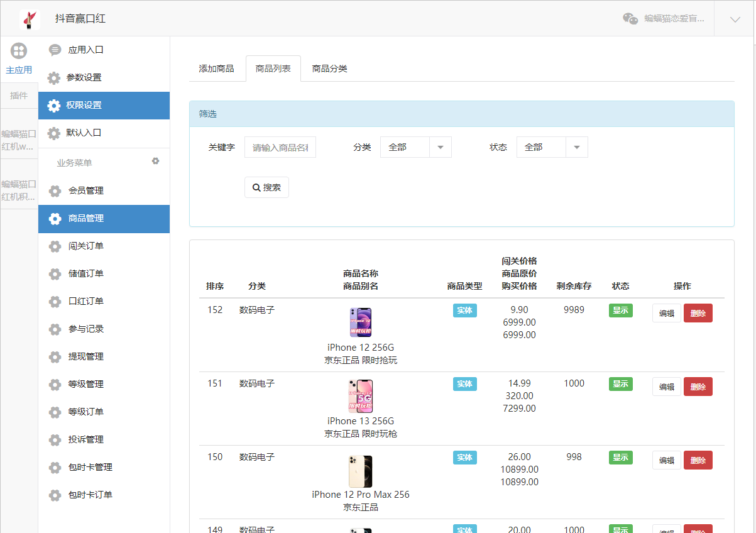Screen dimensions: 756x533
Task: Click the gear icon beside 默认入口
Action: coord(55,133)
